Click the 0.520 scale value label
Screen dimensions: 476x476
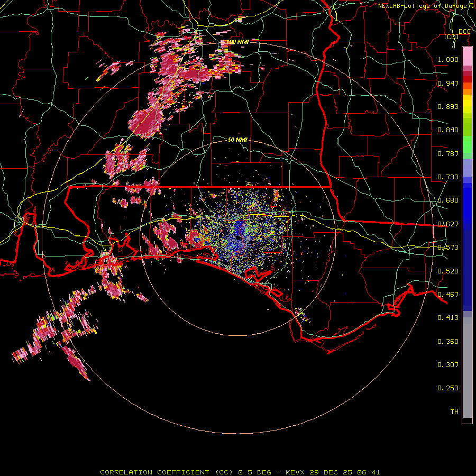(x=448, y=271)
